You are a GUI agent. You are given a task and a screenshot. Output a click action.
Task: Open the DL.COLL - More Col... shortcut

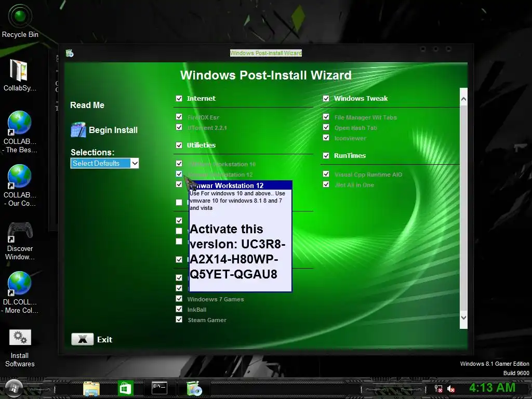pyautogui.click(x=20, y=292)
